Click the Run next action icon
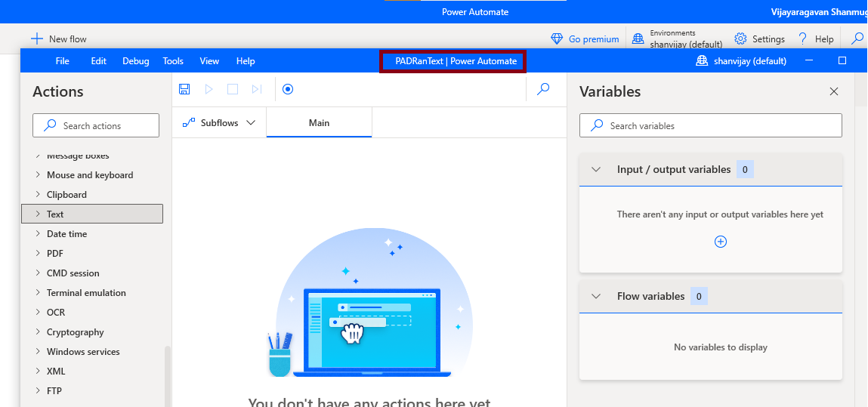The height and width of the screenshot is (407, 868). pos(256,89)
